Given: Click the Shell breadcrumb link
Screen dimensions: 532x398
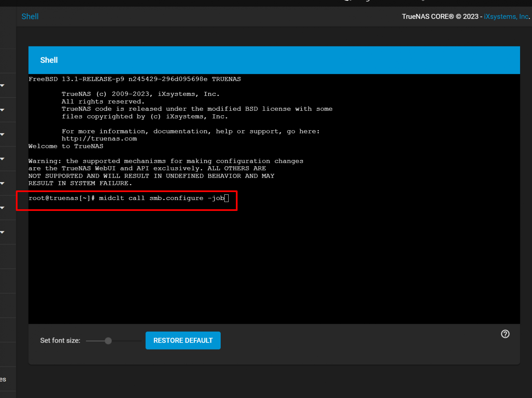Looking at the screenshot, I should (30, 17).
